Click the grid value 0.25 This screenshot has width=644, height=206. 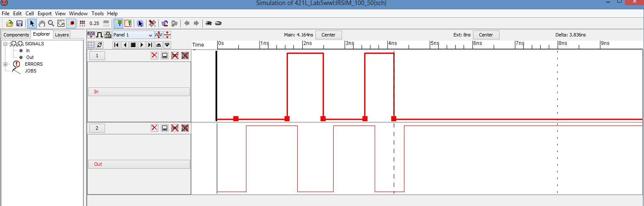(94, 23)
